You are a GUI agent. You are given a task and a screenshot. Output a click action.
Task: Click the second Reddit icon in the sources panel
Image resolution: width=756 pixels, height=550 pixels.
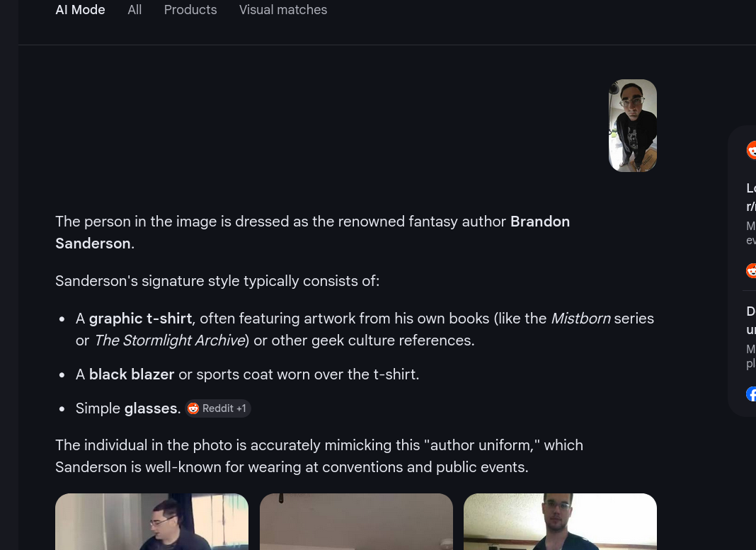[752, 270]
